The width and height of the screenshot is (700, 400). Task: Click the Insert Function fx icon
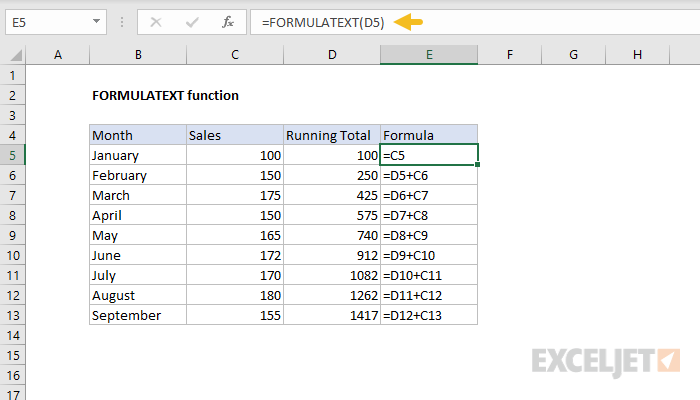point(228,21)
